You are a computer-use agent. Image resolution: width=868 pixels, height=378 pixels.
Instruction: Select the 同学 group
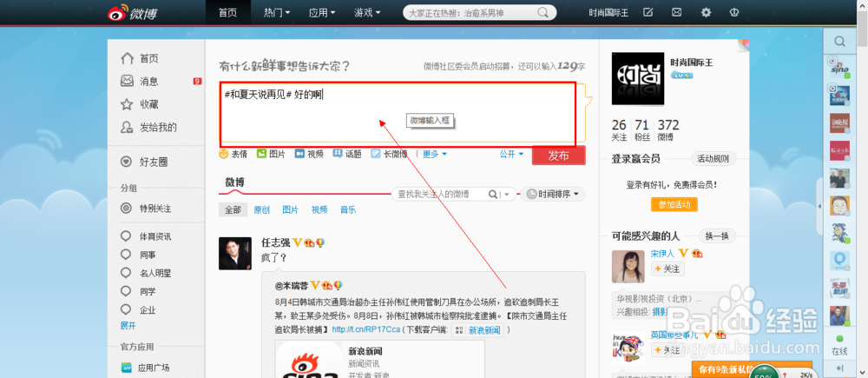(x=138, y=291)
